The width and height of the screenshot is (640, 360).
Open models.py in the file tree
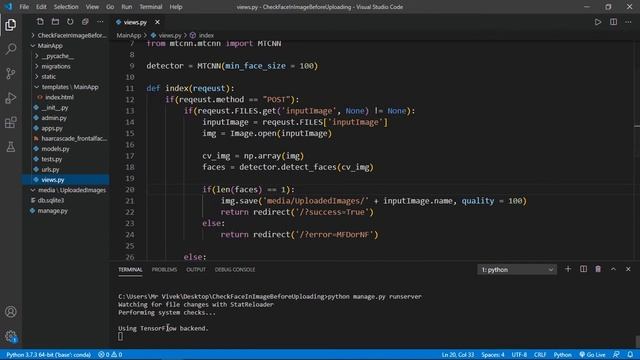tap(55, 149)
